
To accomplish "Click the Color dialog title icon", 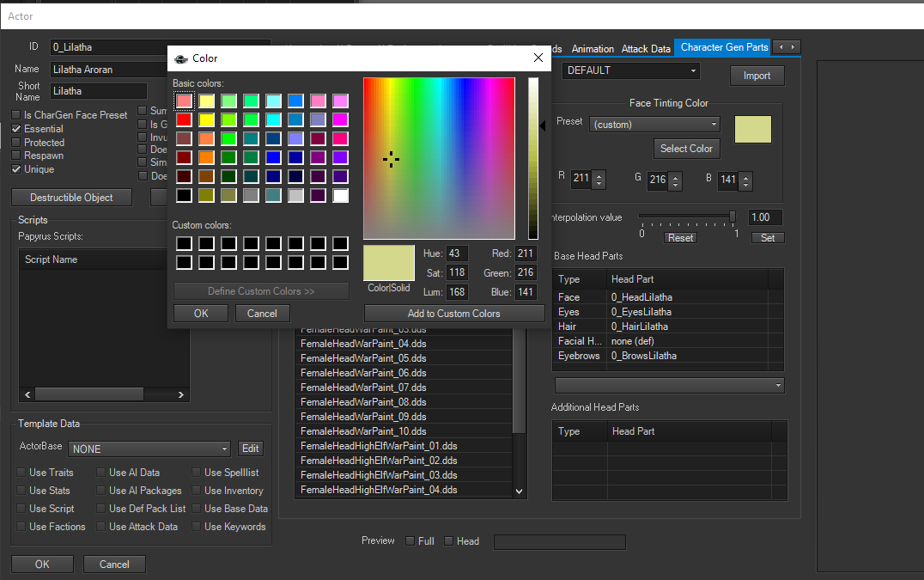I will (181, 59).
